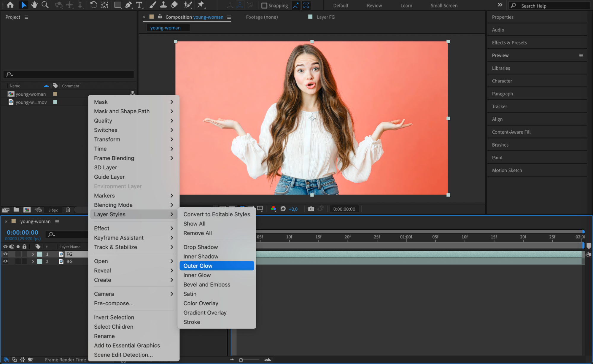Enable the Snapping checkbox
Screen dimensions: 593x364
(264, 6)
